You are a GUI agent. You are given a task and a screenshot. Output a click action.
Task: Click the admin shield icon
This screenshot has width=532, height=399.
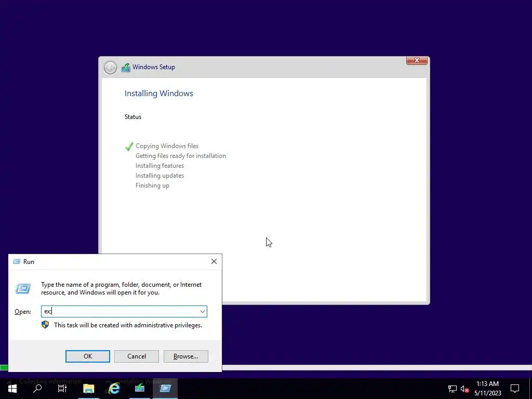click(45, 325)
